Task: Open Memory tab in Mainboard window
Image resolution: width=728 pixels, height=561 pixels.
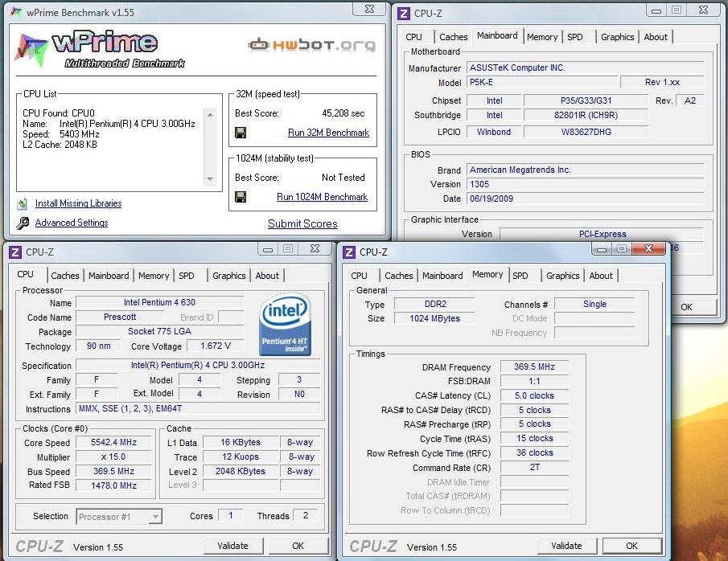Action: (542, 37)
